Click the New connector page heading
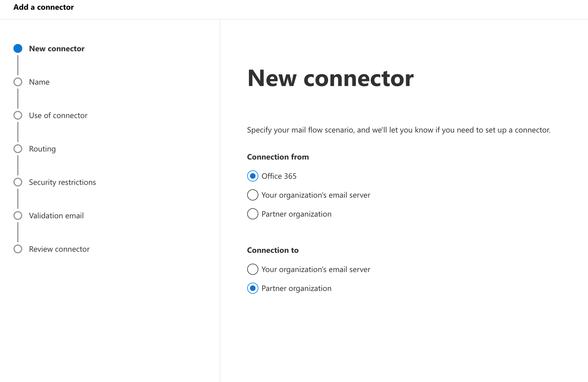Image resolution: width=588 pixels, height=382 pixels. coord(330,78)
